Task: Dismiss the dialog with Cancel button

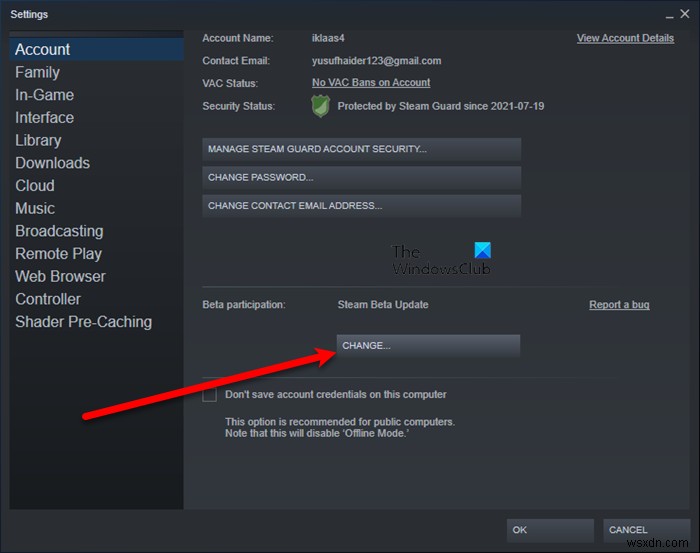Action: (x=646, y=530)
